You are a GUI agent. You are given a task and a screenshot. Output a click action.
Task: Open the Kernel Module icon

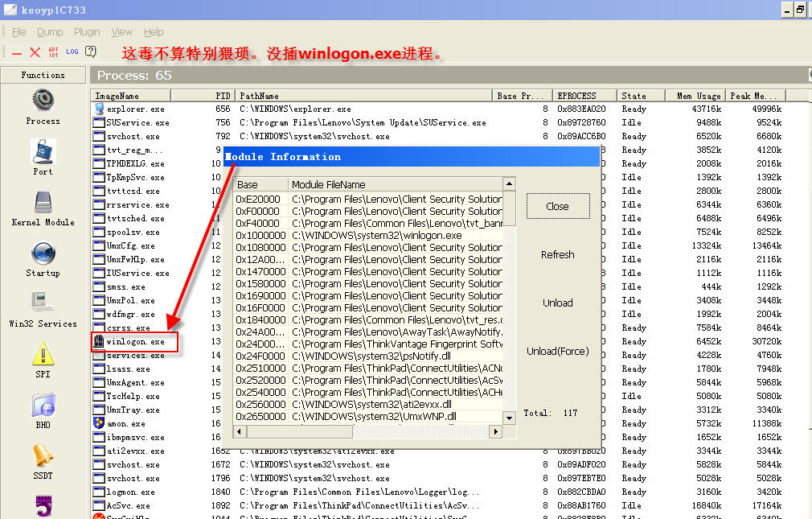click(43, 202)
